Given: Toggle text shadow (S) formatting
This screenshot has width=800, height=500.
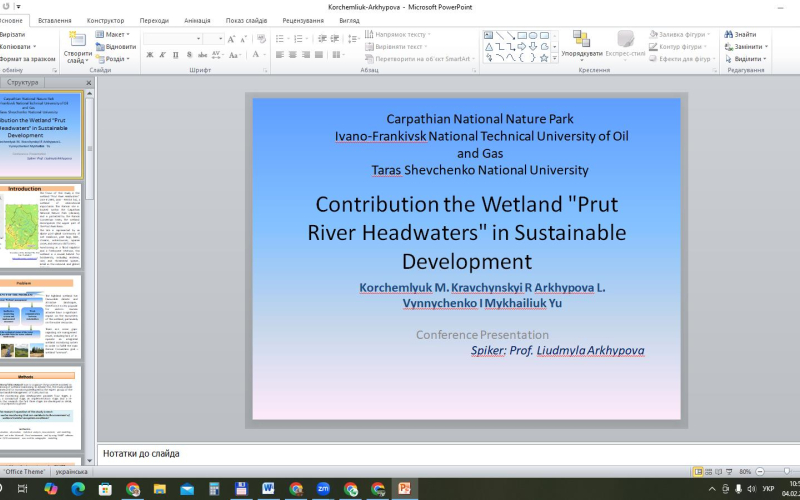Looking at the screenshot, I should click(x=189, y=55).
